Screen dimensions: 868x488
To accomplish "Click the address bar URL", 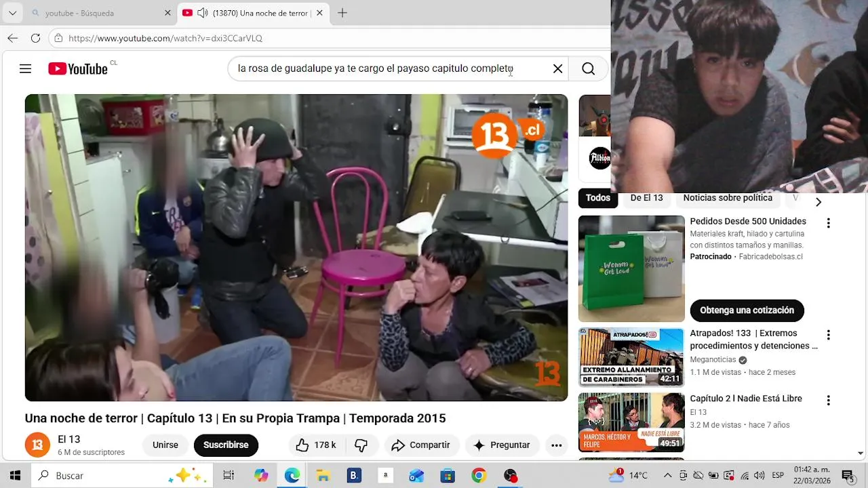I will click(165, 38).
